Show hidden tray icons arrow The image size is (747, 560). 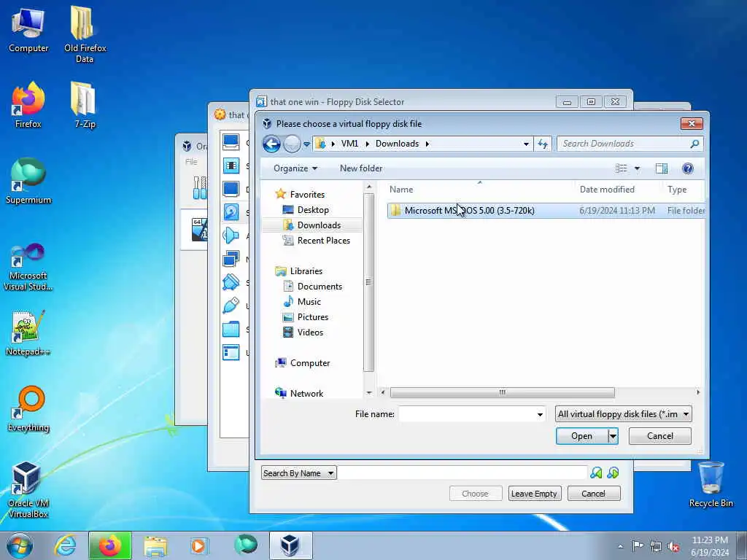(x=620, y=546)
